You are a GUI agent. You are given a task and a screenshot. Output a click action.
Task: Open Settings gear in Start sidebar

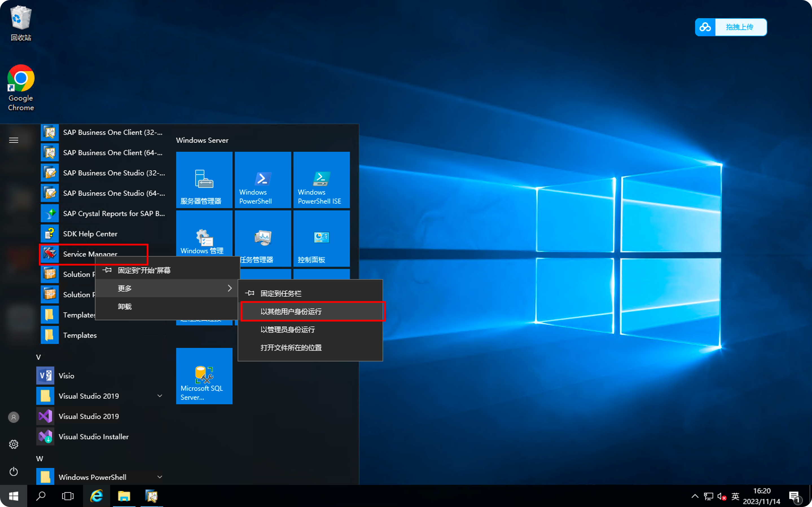click(x=14, y=444)
